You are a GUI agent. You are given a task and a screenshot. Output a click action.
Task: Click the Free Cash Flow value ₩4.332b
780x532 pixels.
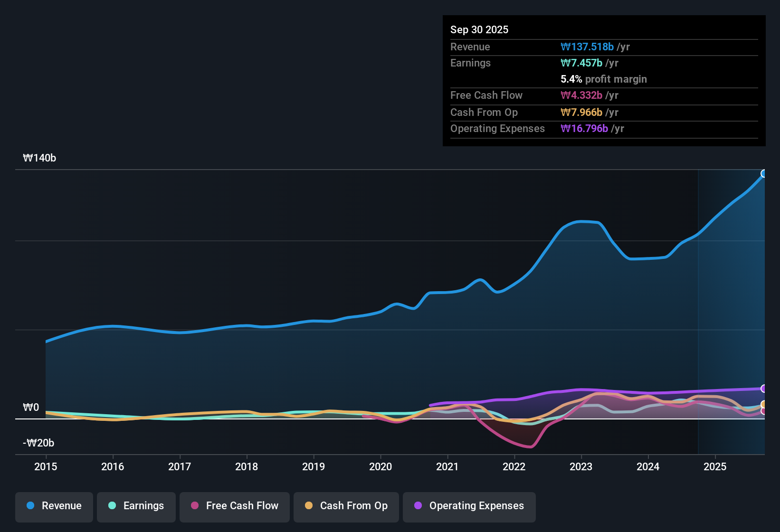tap(580, 95)
